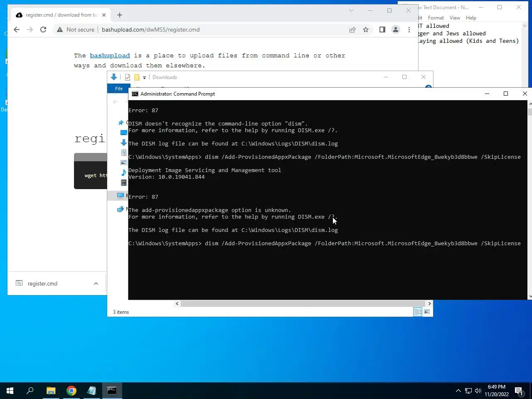Open downloaded register.cmd in download bar

pos(42,283)
